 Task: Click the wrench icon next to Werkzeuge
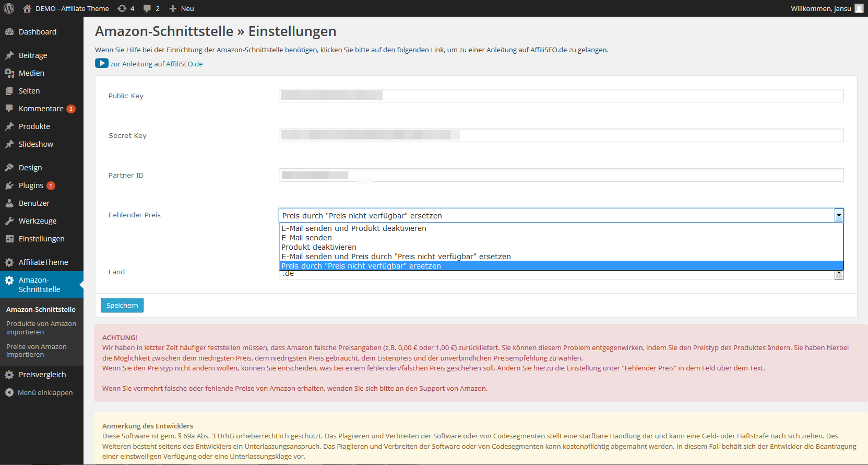(9, 221)
